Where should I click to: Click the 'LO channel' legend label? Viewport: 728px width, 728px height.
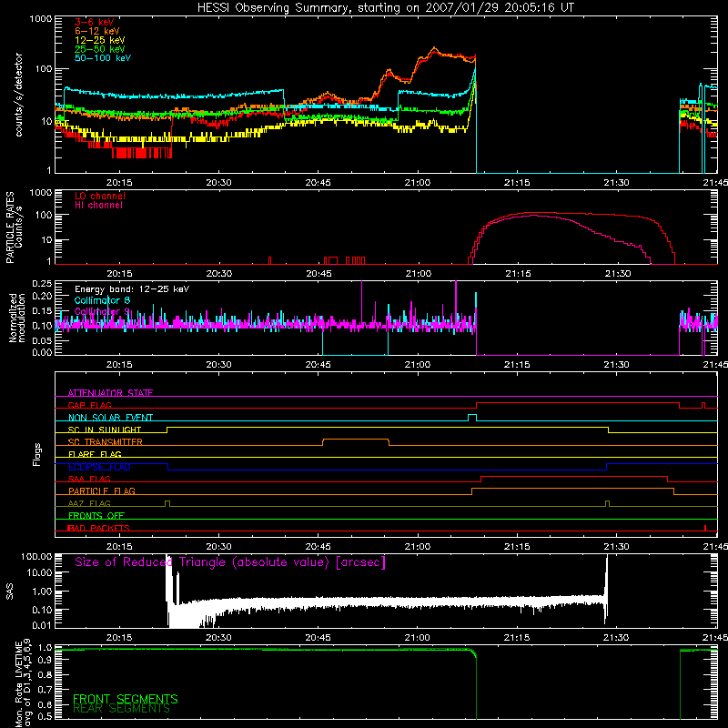[100, 196]
